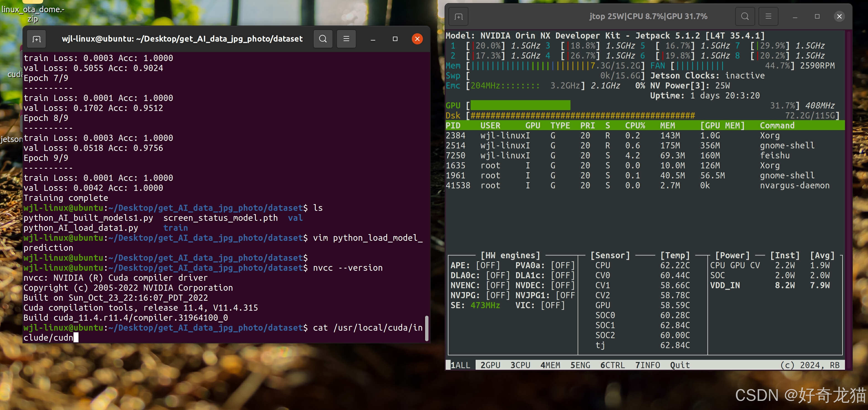Close the dataset terminal window
This screenshot has height=410, width=868.
(417, 39)
